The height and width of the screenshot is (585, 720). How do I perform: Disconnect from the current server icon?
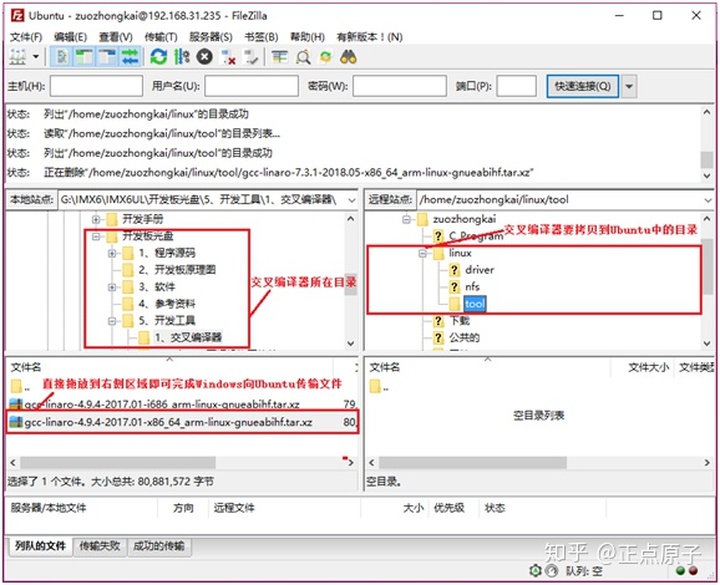pos(228,57)
